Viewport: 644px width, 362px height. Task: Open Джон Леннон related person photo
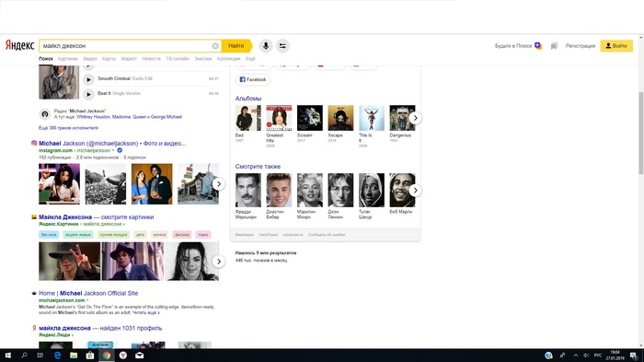340,190
